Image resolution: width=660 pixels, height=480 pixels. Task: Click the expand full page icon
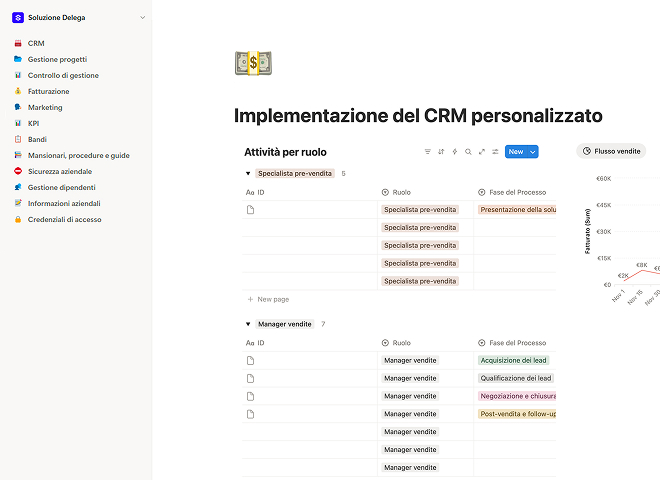[482, 152]
